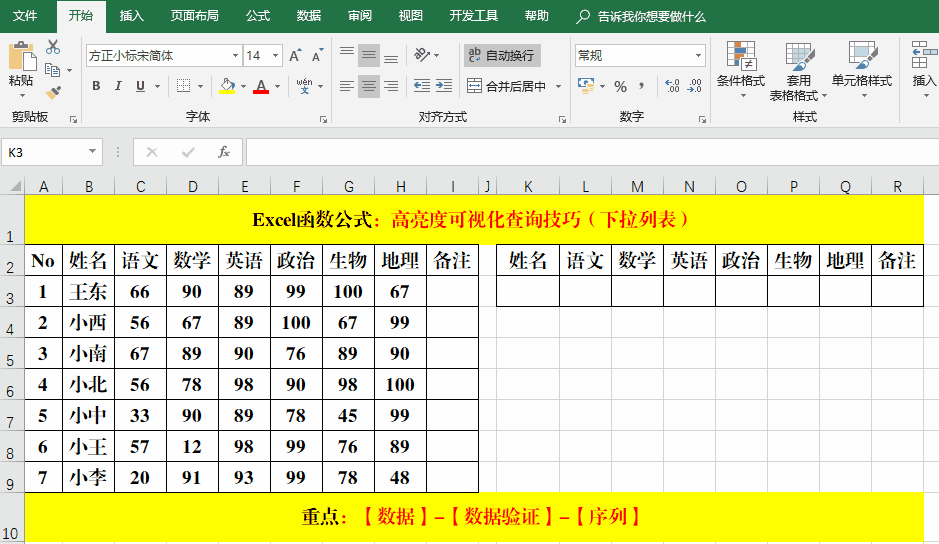Click the 合并后居中 merge button
Image resolution: width=939 pixels, height=544 pixels.
508,86
